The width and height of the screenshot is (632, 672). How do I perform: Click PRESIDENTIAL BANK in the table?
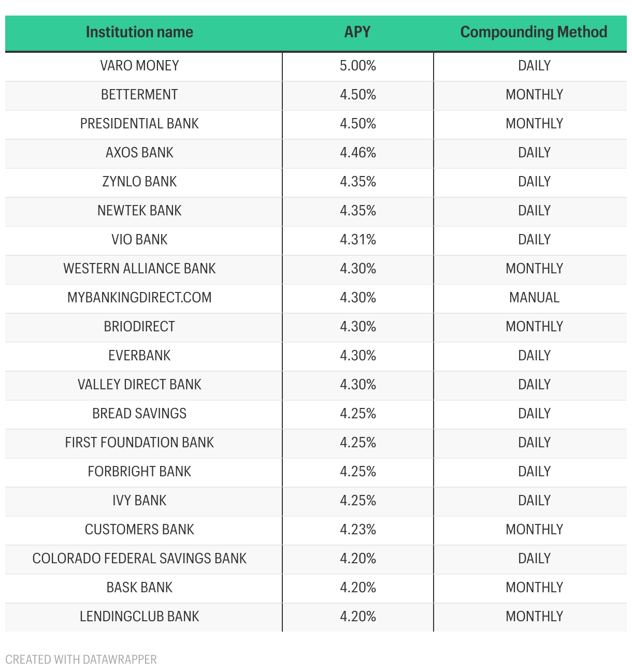(x=139, y=124)
